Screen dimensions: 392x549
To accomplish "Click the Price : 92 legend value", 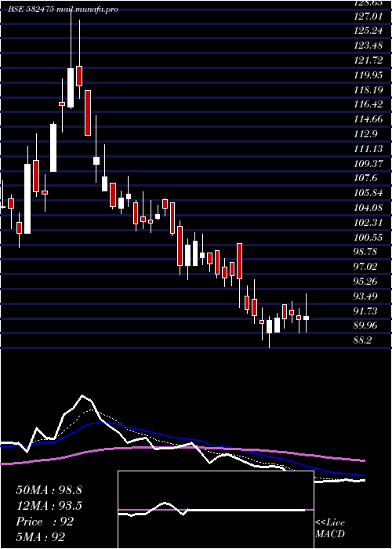I will pyautogui.click(x=45, y=522).
